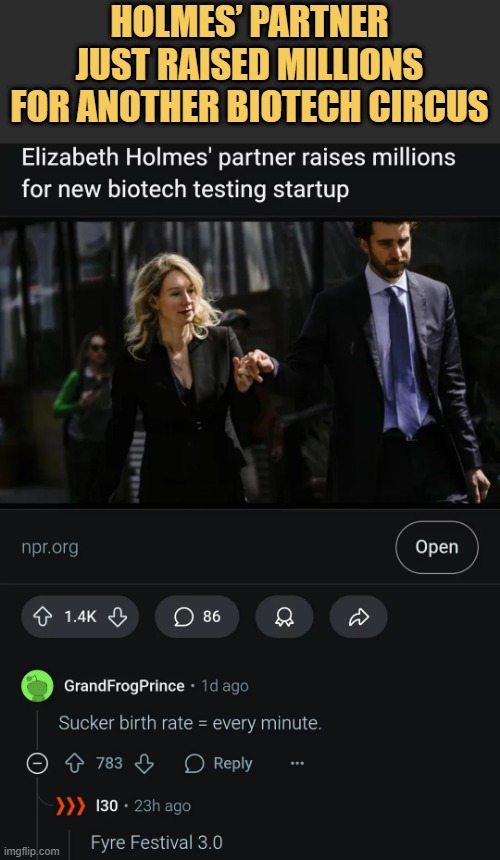Open GrandFrogPrince's green avatar
Image resolution: width=500 pixels, height=860 pixels.
[x=37, y=686]
